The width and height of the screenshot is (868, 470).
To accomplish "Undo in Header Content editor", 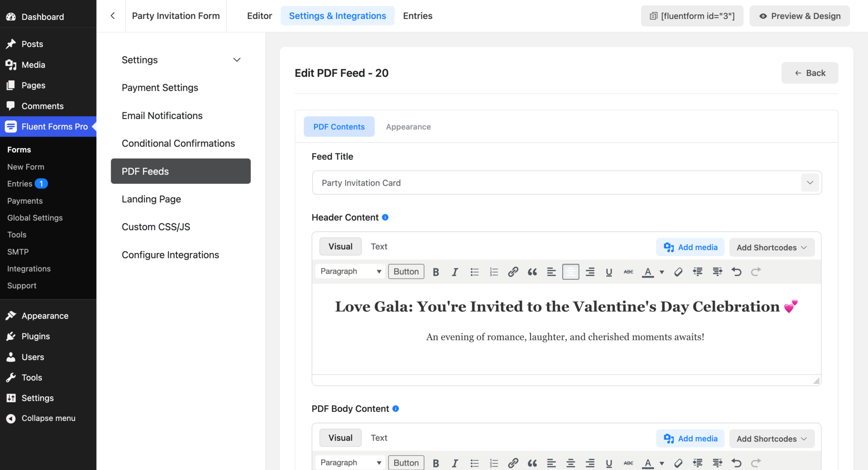I will coord(737,272).
